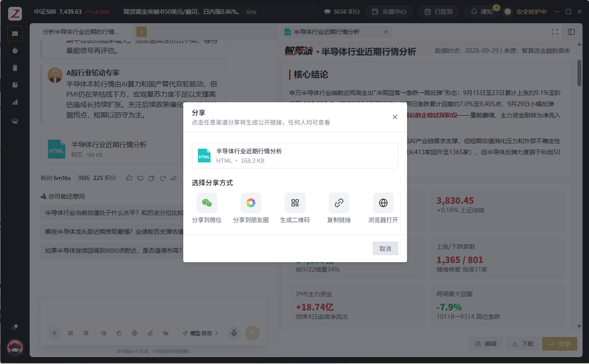589x364 pixels.
Task: Open 通知 notifications
Action: coord(482,12)
